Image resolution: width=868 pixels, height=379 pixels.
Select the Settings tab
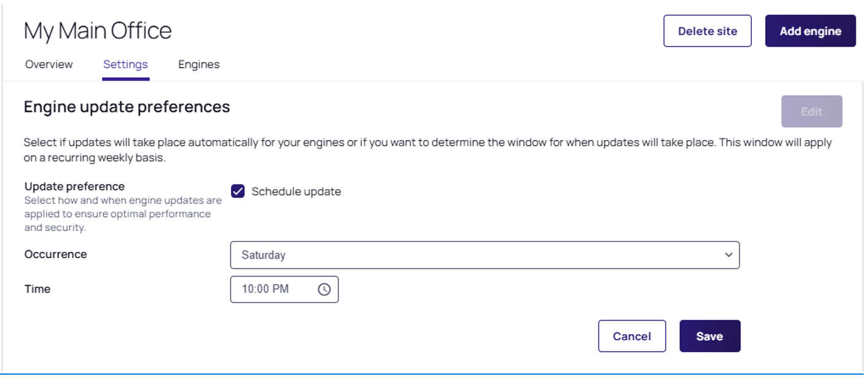pos(125,64)
